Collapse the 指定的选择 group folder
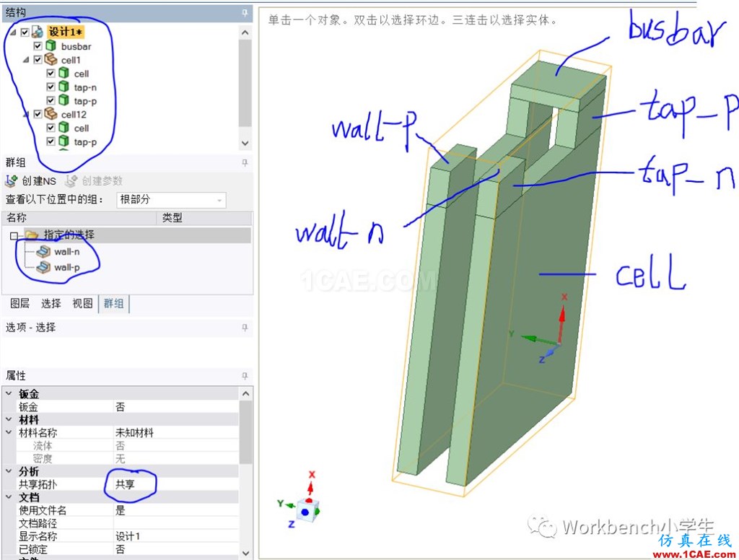The height and width of the screenshot is (560, 739). 14,236
